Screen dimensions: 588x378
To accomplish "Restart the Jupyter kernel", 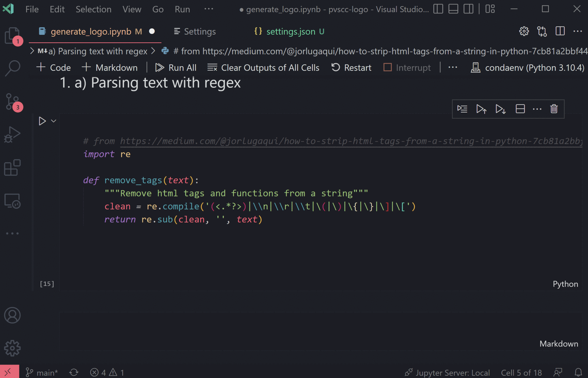I will coord(351,68).
